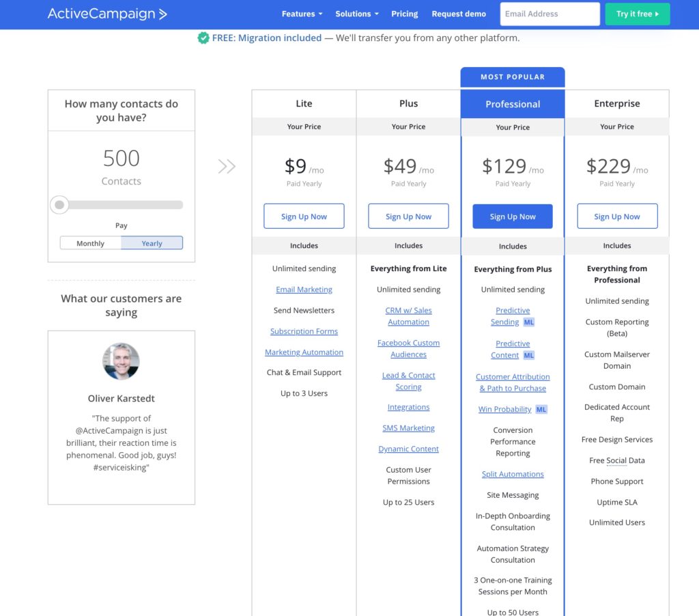The image size is (699, 616).
Task: Click the Free Design Services text
Action: point(617,439)
